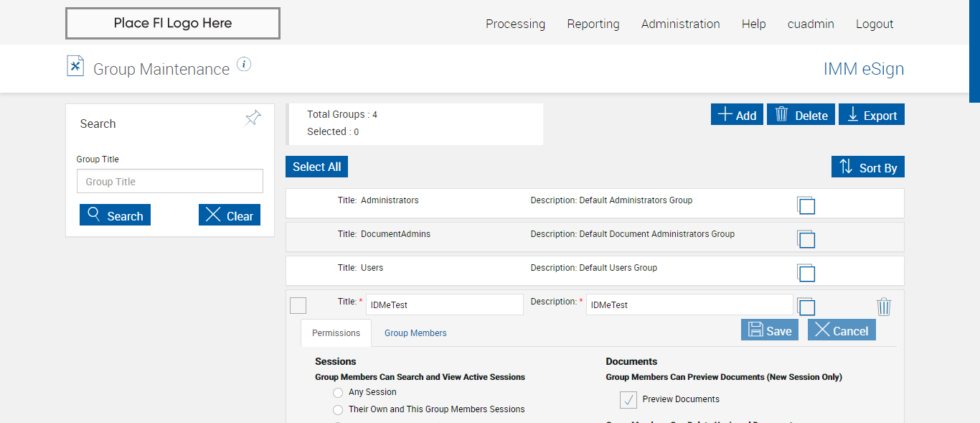980x423 pixels.
Task: Click the trash icon on IDMeTest row
Action: point(884,307)
